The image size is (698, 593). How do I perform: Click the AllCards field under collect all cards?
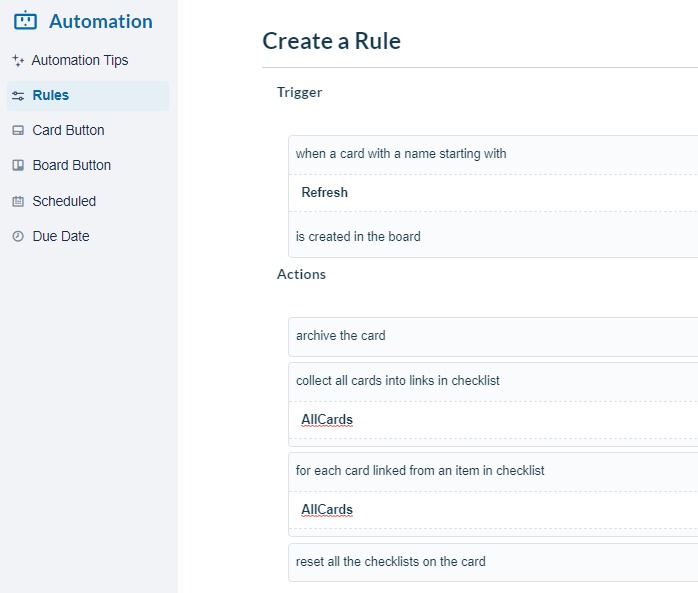coord(494,420)
